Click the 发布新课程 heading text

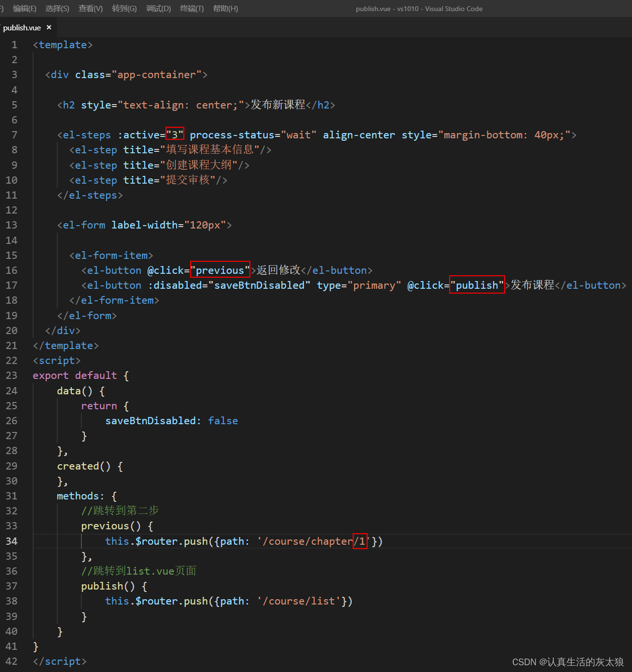pyautogui.click(x=278, y=105)
